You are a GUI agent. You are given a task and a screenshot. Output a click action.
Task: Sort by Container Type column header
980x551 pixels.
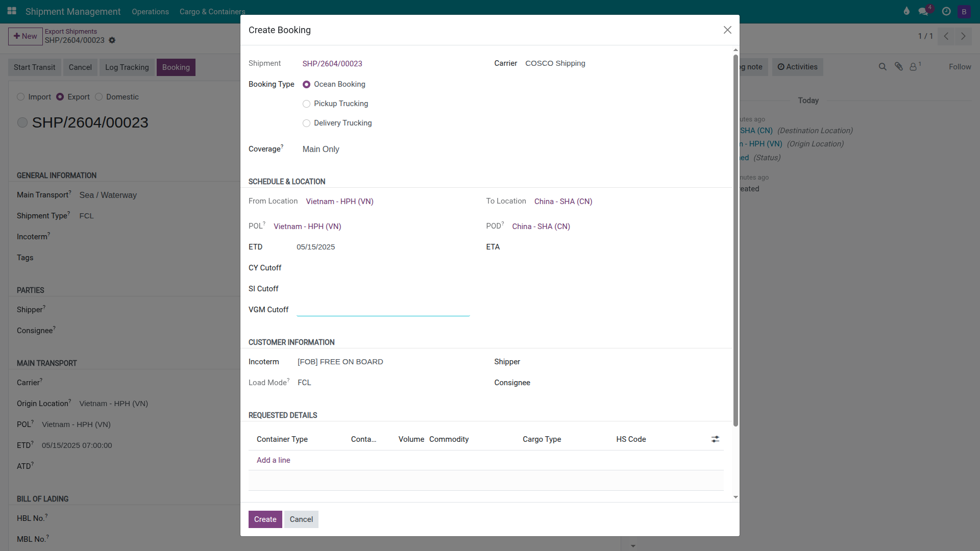coord(282,439)
